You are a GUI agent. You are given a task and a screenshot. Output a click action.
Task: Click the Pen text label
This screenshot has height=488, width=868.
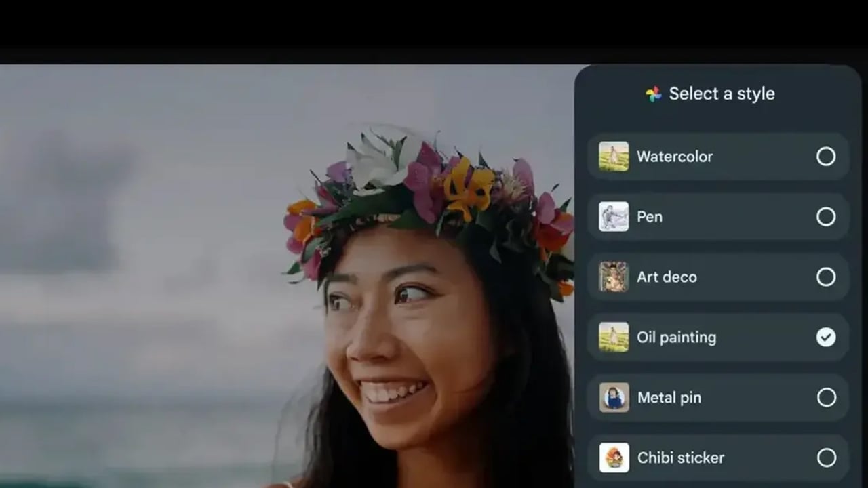coord(649,217)
